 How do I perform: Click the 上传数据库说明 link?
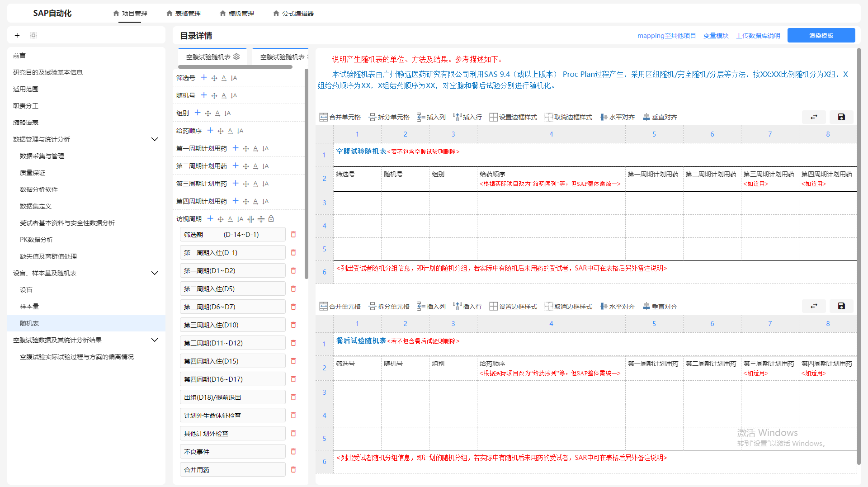pyautogui.click(x=758, y=36)
